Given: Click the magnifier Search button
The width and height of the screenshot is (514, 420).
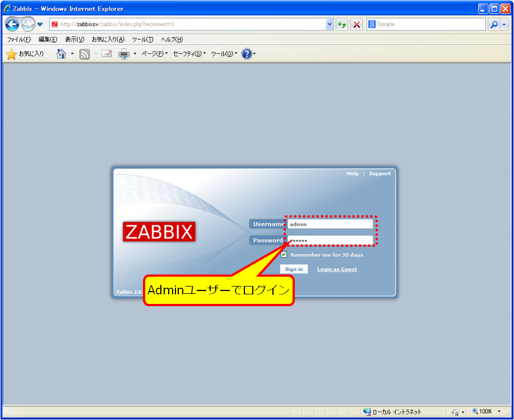Looking at the screenshot, I should tap(494, 24).
